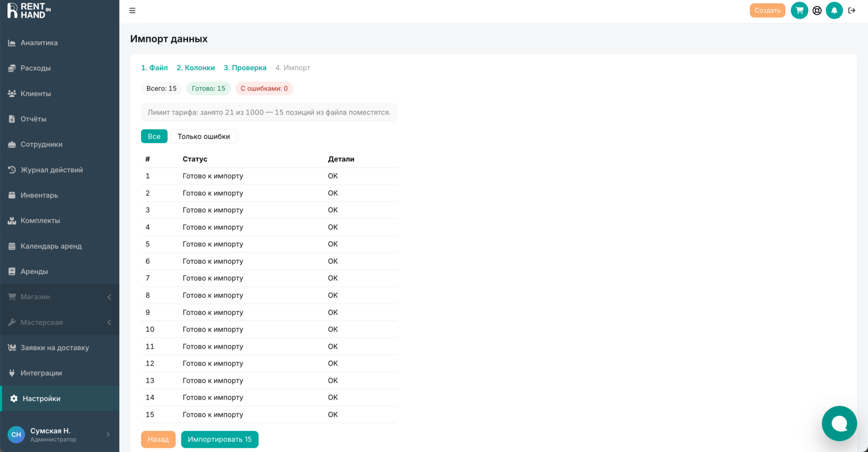Open the notifications bell
Viewport: 868px width, 452px height.
click(x=834, y=10)
